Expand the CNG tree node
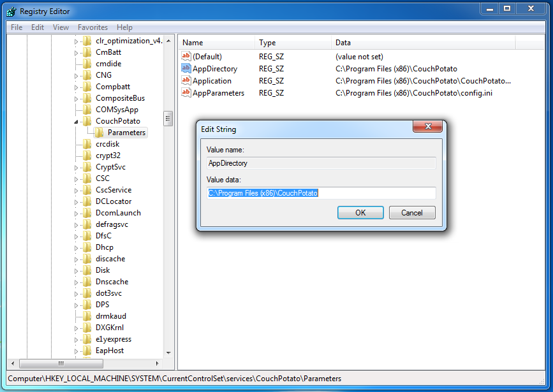Screen dimensions: 553x392 (x=76, y=76)
